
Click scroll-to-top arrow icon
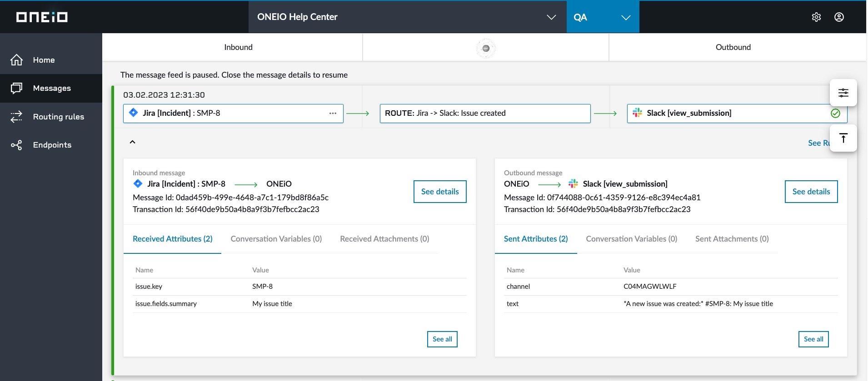843,138
